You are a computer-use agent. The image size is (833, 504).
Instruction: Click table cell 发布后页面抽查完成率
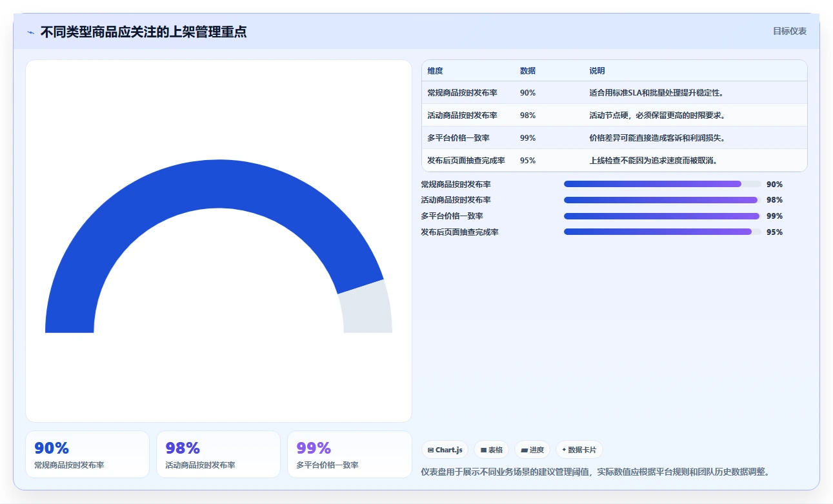pyautogui.click(x=466, y=161)
